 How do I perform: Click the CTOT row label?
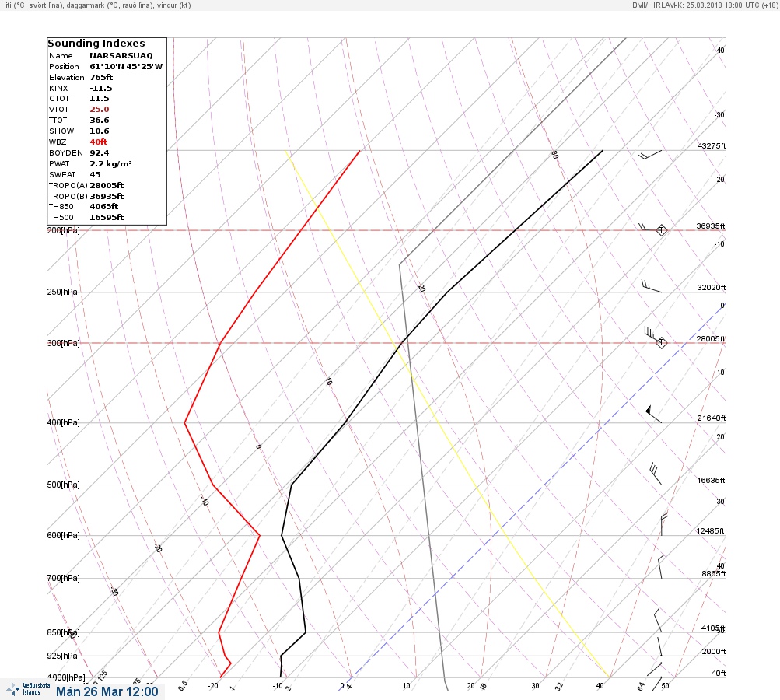click(59, 99)
